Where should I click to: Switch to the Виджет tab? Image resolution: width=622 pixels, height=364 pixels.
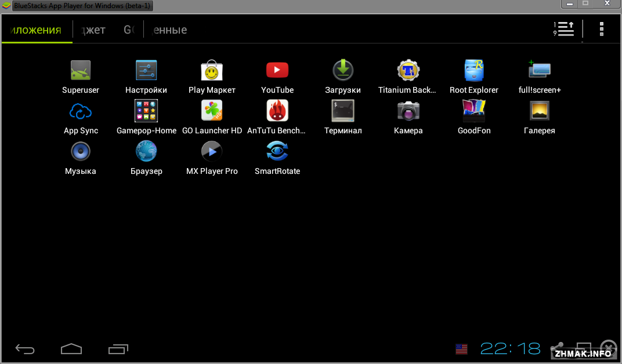click(x=93, y=30)
